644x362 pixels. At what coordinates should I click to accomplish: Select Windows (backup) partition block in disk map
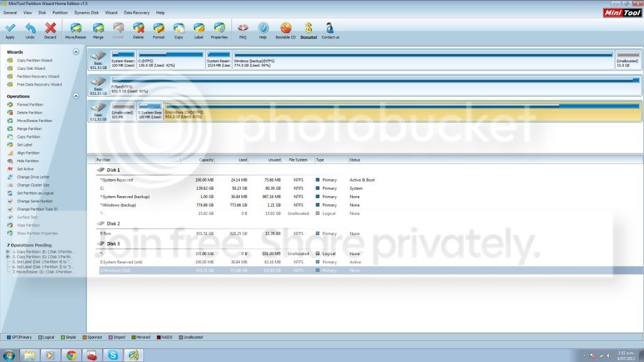423,60
